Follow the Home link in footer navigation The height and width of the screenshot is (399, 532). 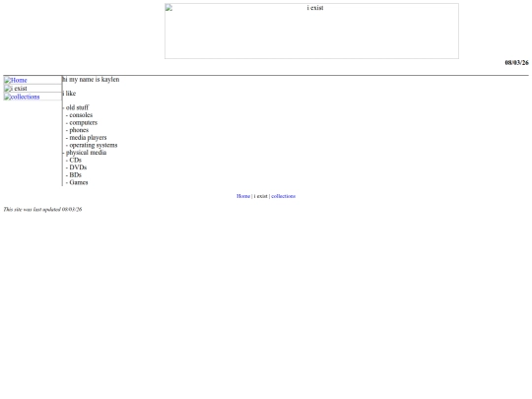[243, 196]
